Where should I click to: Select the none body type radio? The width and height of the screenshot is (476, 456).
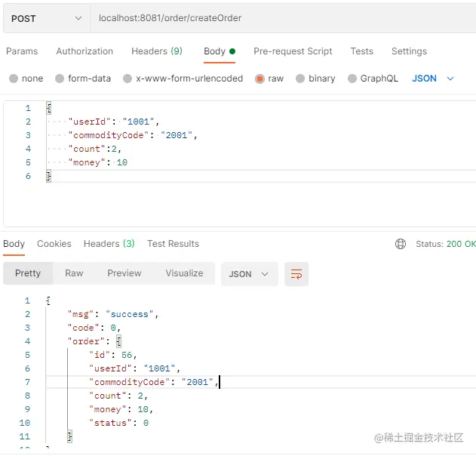pos(14,79)
